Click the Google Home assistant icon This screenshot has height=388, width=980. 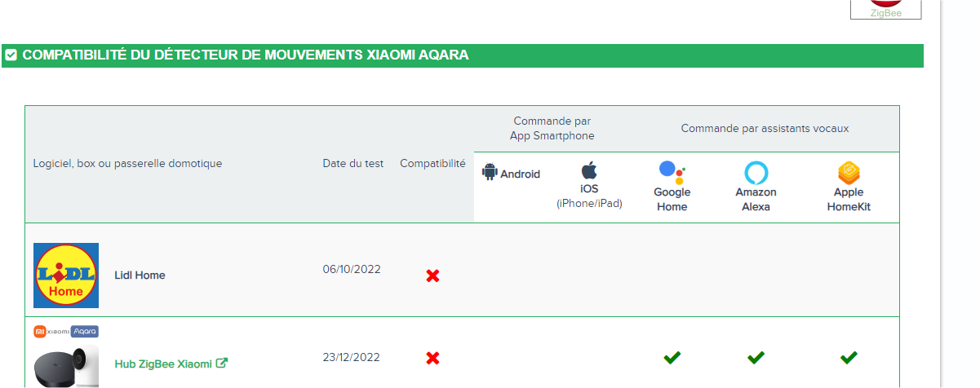point(672,171)
